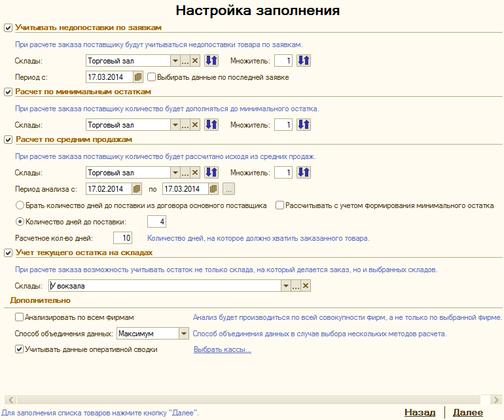This screenshot has height=420, width=504.
Task: Clear Склады field in минимальным остаткам section
Action: point(195,125)
